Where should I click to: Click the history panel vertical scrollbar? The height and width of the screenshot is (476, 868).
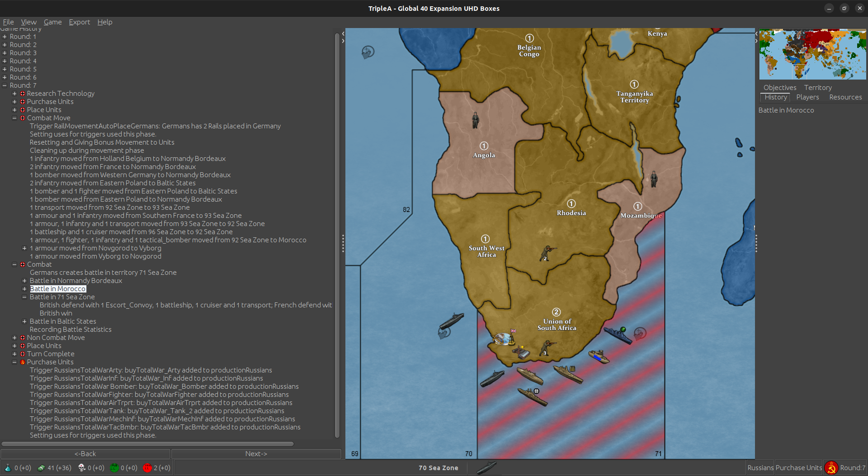pos(337,235)
